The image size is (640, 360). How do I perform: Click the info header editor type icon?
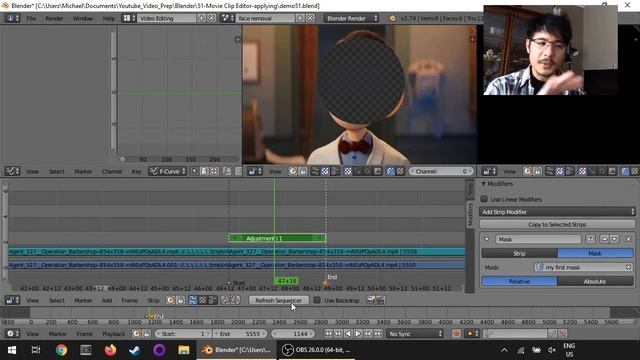click(12, 18)
